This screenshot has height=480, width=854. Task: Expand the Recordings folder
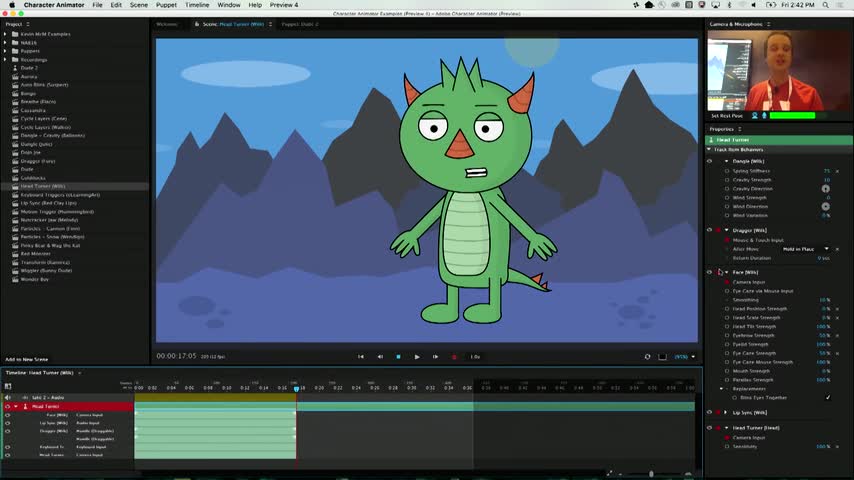point(5,59)
